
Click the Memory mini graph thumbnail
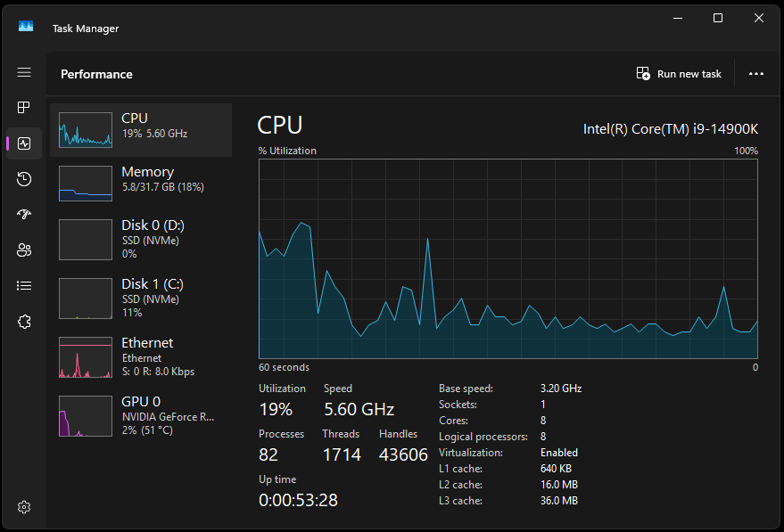(86, 184)
